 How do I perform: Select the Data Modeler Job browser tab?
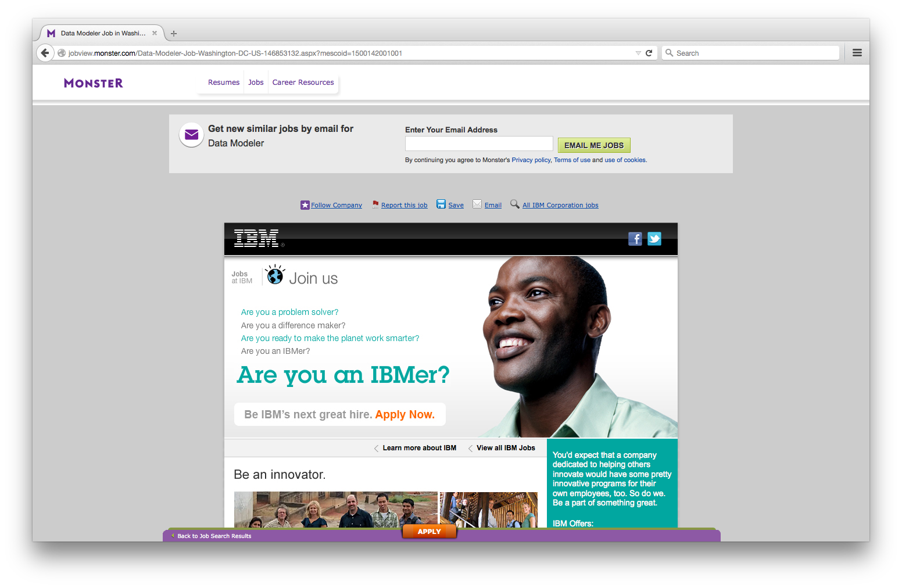[102, 33]
